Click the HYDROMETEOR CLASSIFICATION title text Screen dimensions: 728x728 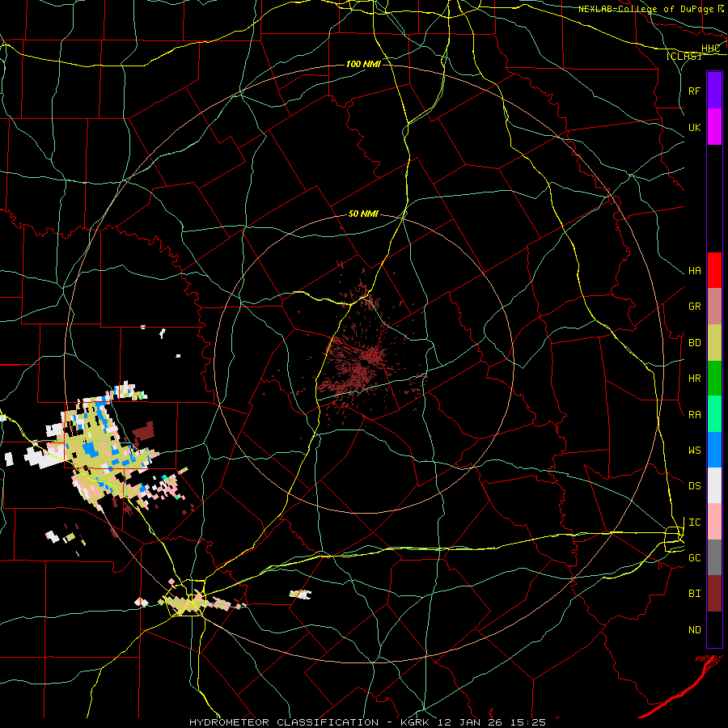point(284,722)
